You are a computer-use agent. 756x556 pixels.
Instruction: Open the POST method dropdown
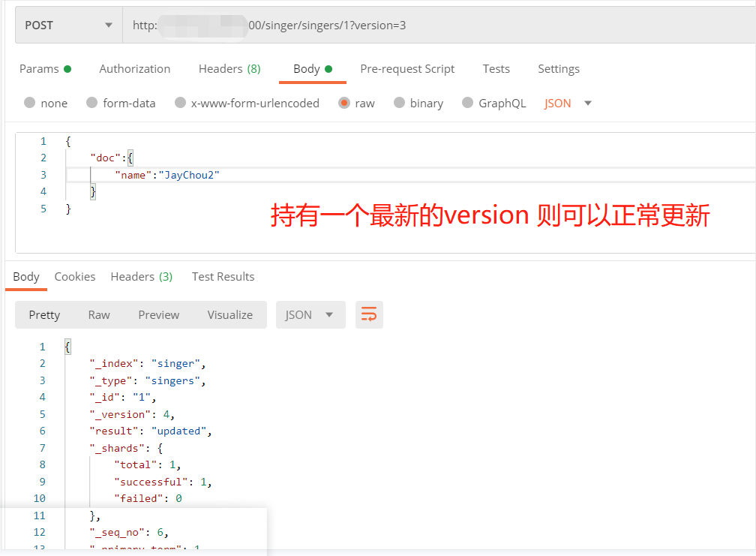69,25
